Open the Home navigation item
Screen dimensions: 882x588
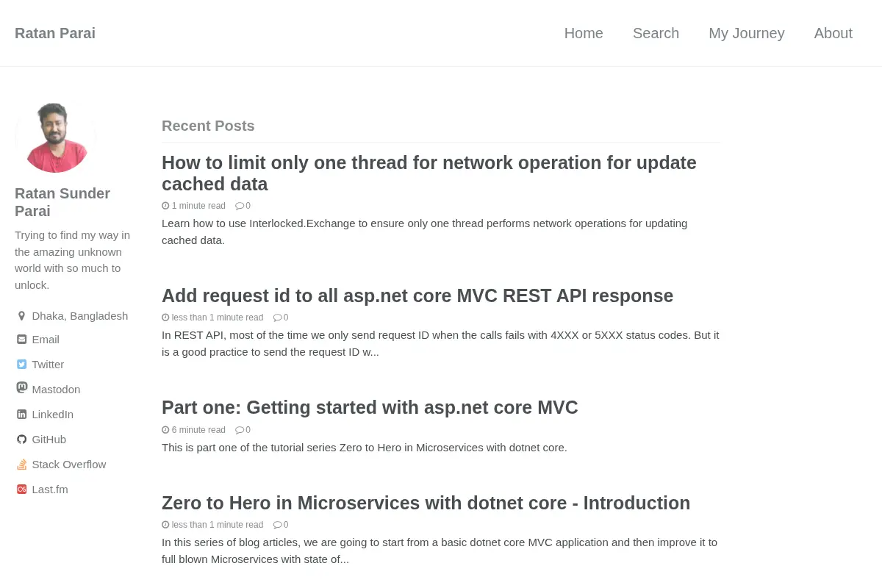tap(584, 33)
